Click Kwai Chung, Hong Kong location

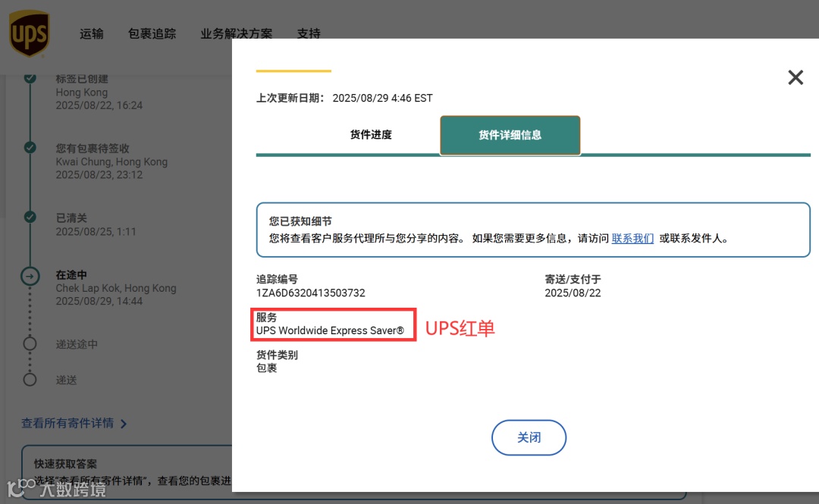tap(111, 162)
